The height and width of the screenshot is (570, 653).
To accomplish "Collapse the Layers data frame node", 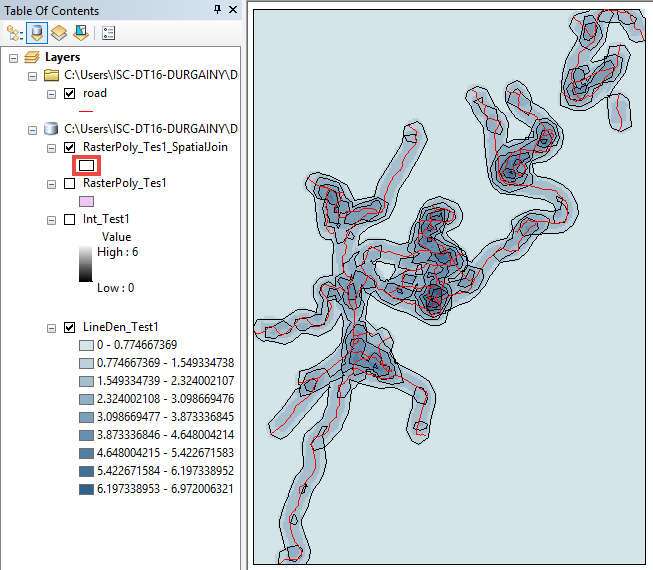I will pyautogui.click(x=14, y=58).
